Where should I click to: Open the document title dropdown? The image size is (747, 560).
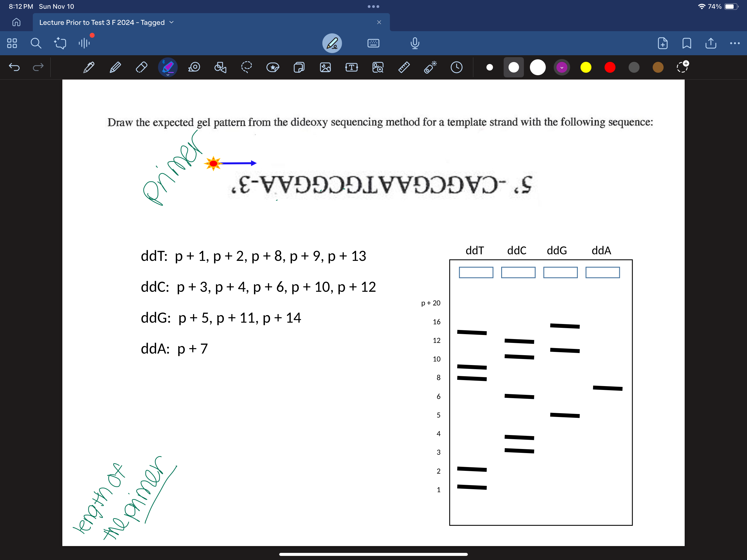[171, 22]
